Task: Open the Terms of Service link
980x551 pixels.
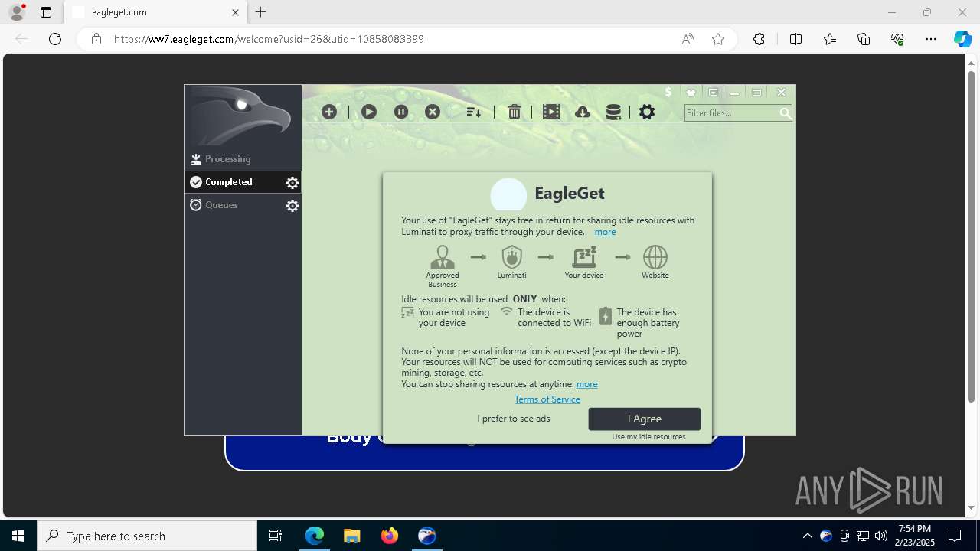Action: tap(547, 399)
